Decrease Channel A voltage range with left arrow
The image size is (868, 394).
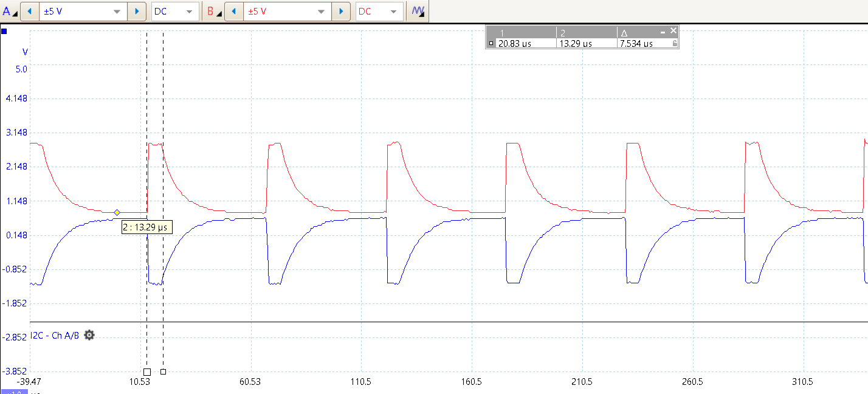tap(29, 11)
